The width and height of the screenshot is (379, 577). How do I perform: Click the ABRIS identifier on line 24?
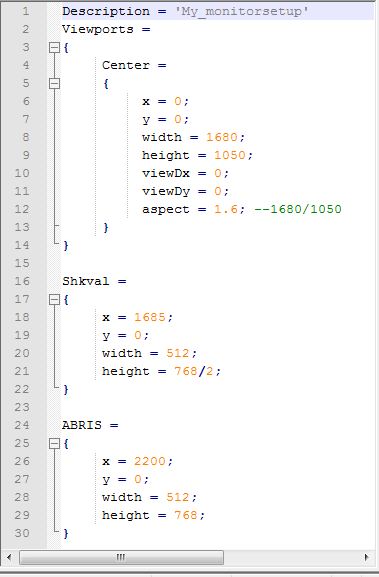tap(82, 425)
